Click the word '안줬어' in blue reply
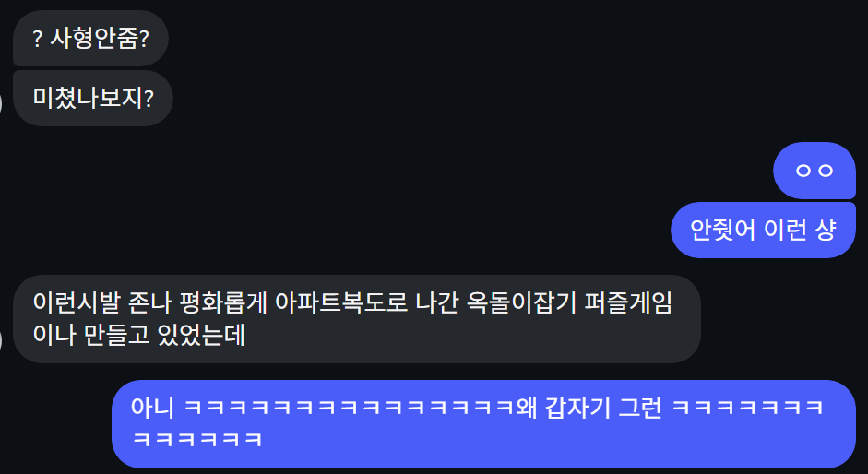The height and width of the screenshot is (474, 868). point(722,230)
